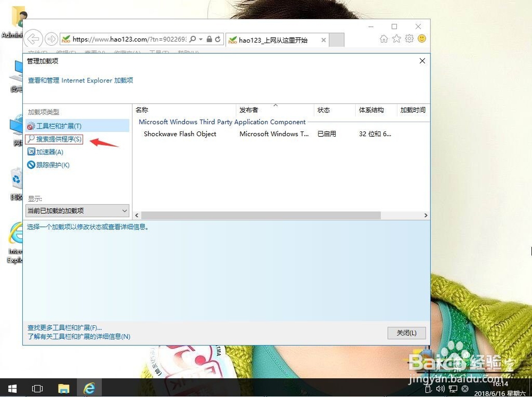Viewport: 532px width, 397px height.
Task: Click the Home icon in IE toolbar
Action: click(384, 39)
